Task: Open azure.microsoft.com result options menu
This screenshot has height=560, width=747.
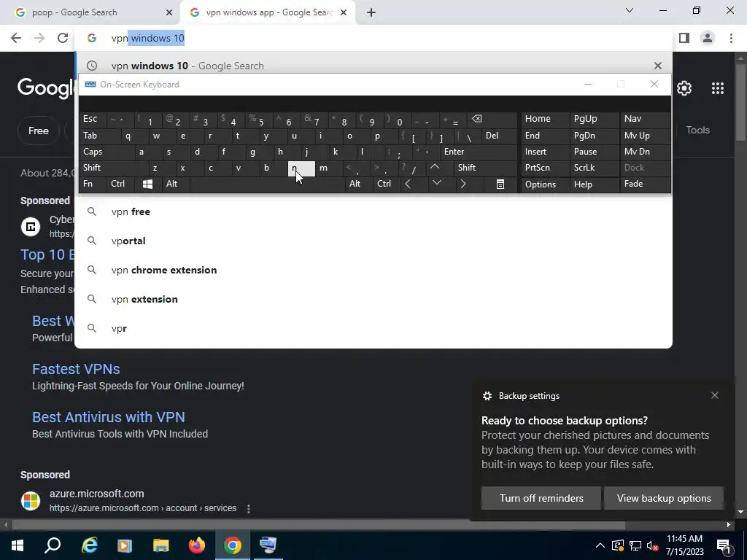Action: tap(249, 508)
